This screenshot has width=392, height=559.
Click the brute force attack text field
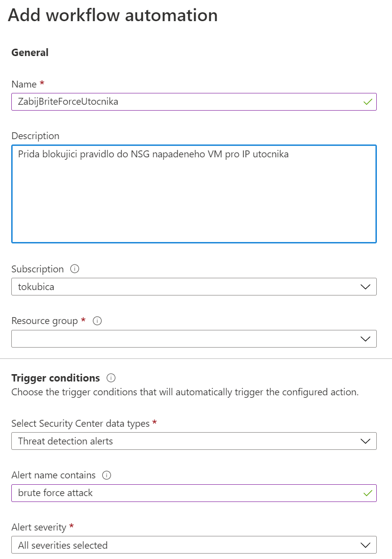(187, 493)
